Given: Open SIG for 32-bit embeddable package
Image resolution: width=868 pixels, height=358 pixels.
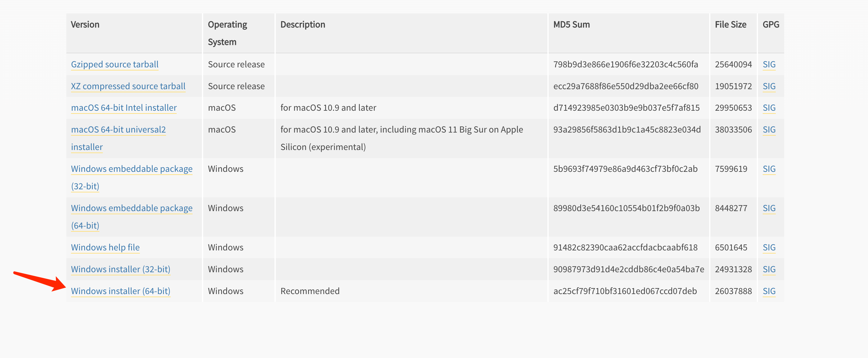Looking at the screenshot, I should click(x=769, y=169).
